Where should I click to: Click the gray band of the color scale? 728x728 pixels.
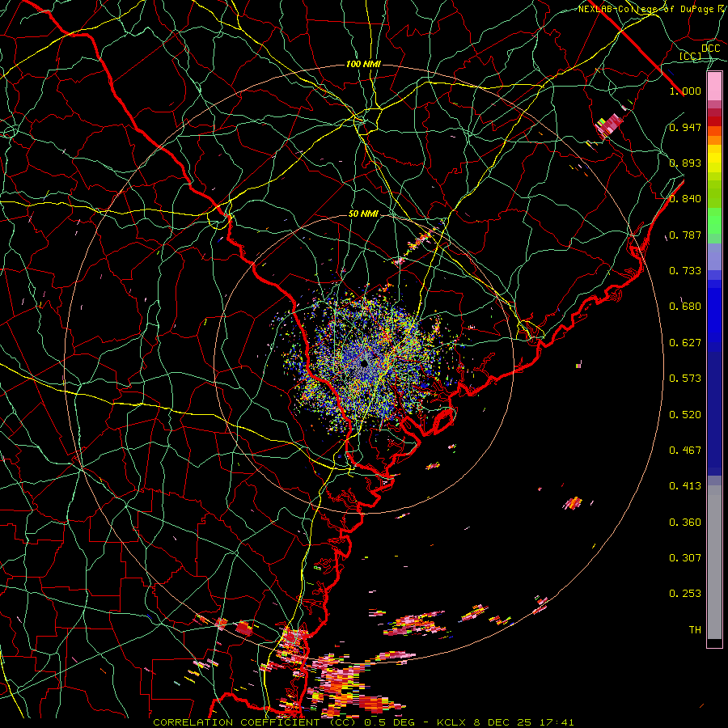(x=714, y=562)
